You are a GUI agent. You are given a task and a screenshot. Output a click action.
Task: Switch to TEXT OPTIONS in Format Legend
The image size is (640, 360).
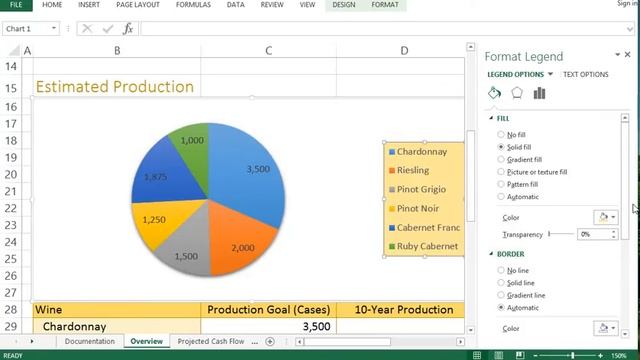click(586, 74)
